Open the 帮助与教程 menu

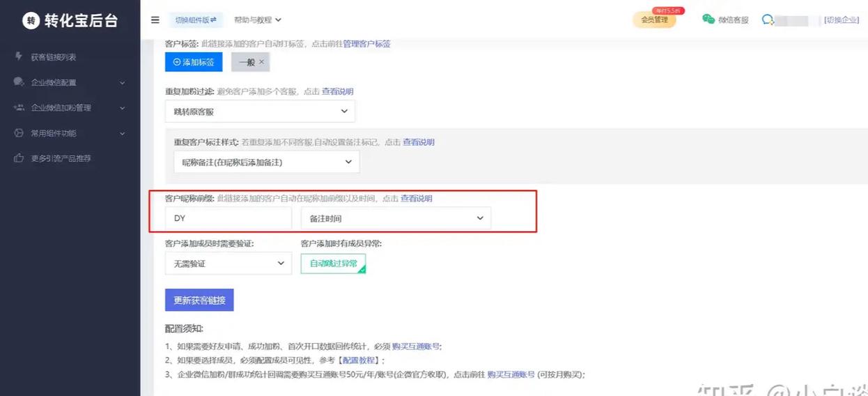258,20
